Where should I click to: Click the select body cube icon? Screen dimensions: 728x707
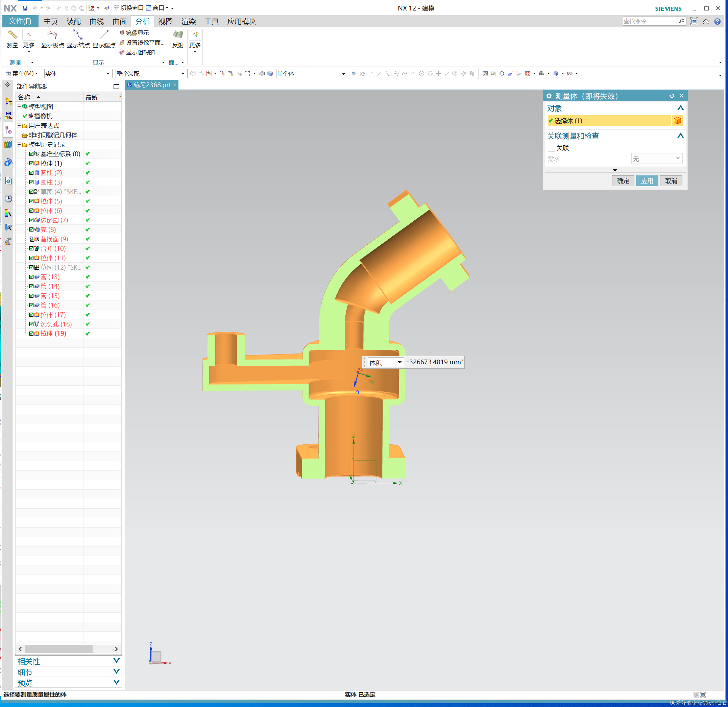(x=677, y=121)
